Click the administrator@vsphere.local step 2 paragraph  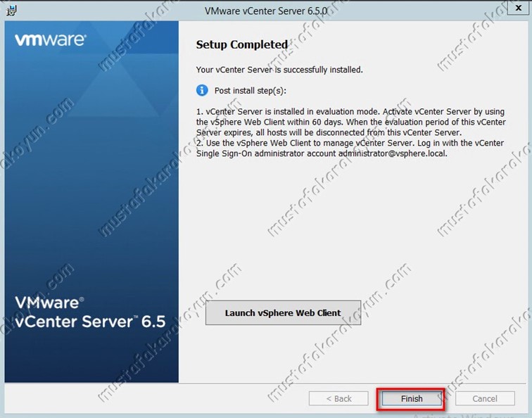350,148
